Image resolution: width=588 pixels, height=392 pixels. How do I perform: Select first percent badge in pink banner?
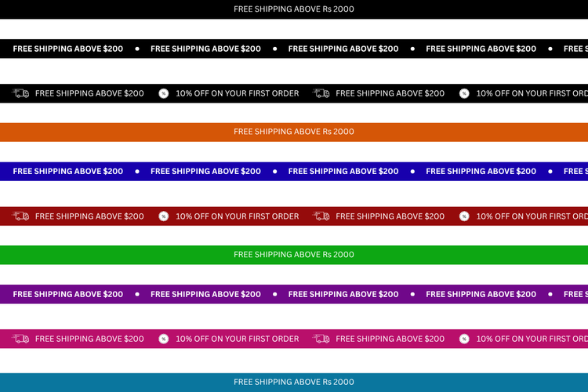[164, 339]
